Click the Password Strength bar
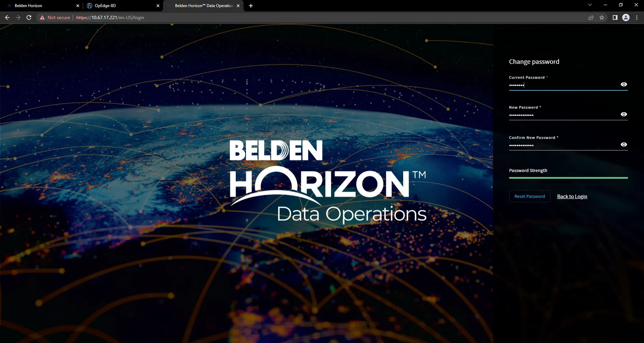 click(x=568, y=178)
